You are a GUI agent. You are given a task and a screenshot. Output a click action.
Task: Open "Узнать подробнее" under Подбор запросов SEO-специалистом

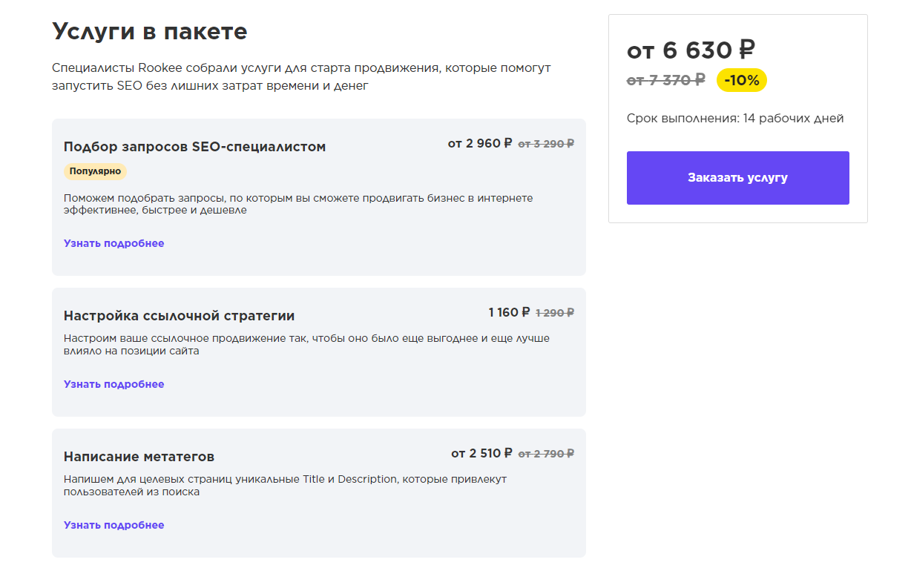(x=114, y=243)
